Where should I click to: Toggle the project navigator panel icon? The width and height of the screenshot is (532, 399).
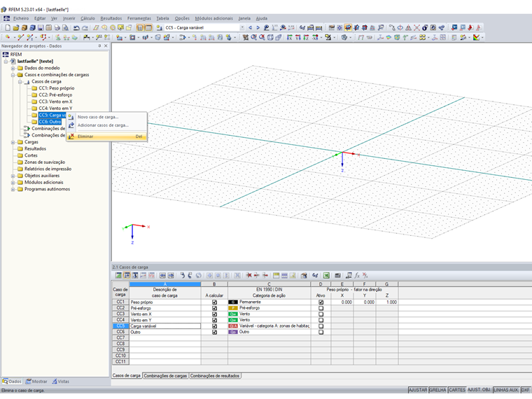(x=139, y=28)
